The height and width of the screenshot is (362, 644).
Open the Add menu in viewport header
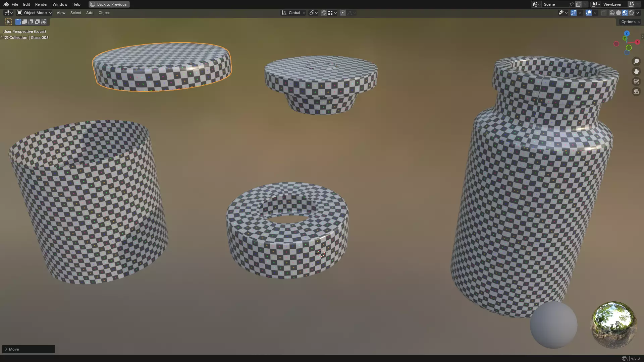(90, 13)
